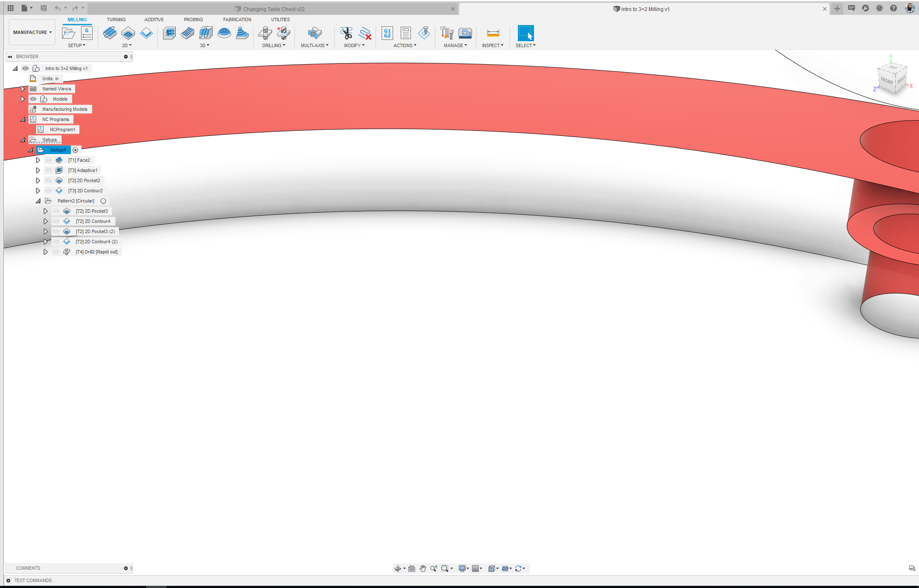This screenshot has width=919, height=588.
Task: Select the Scissors trim toolpath icon
Action: point(346,33)
